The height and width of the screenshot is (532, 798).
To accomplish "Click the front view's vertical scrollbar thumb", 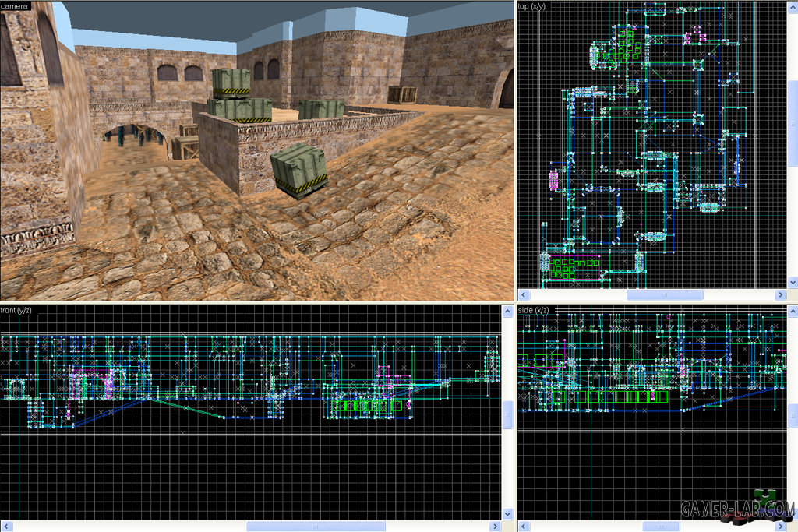I will coord(507,414).
